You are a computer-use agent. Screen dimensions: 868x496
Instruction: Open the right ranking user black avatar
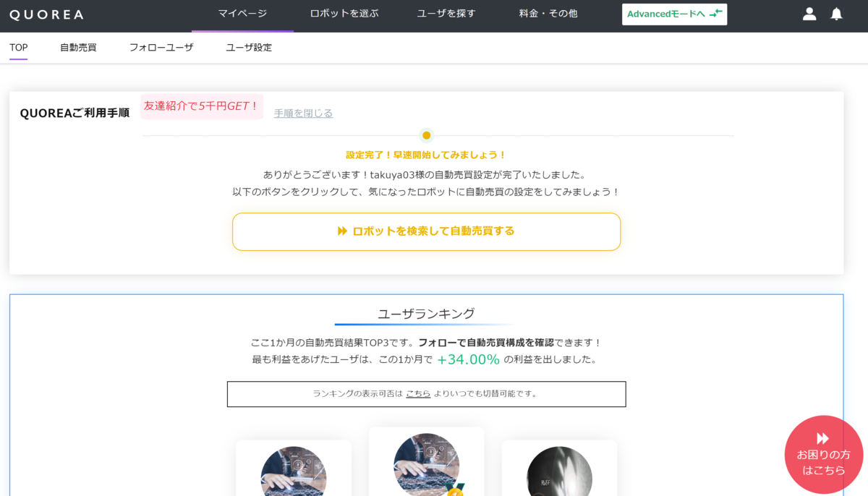(560, 471)
